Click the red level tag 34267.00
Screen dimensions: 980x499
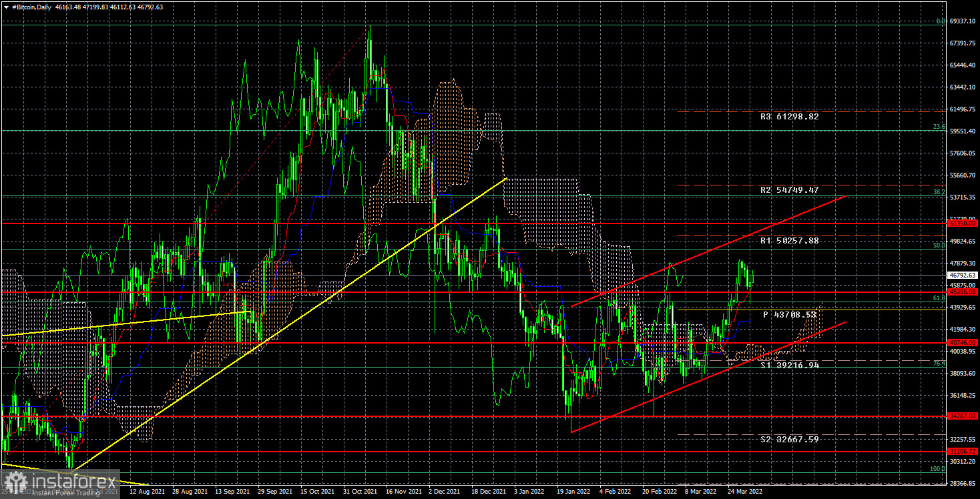point(963,416)
